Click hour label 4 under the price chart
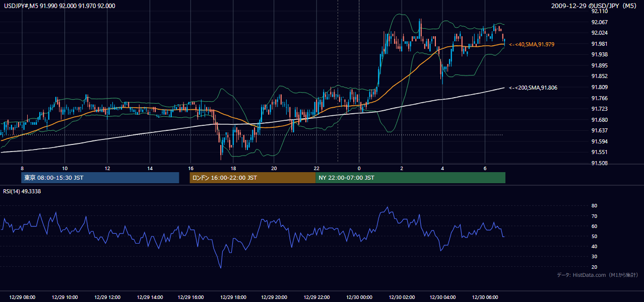Image resolution: width=644 pixels, height=302 pixels. [442, 168]
